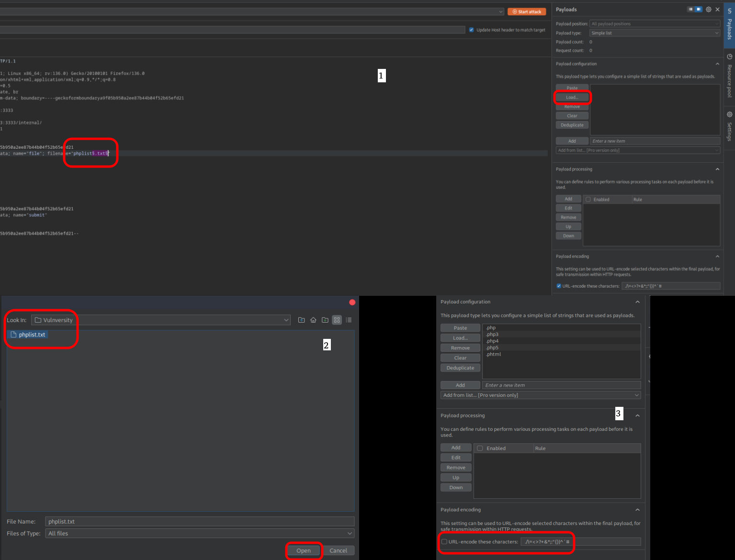Select the highlighted right layout toggle in Payloads header
The height and width of the screenshot is (560, 735).
pos(699,9)
